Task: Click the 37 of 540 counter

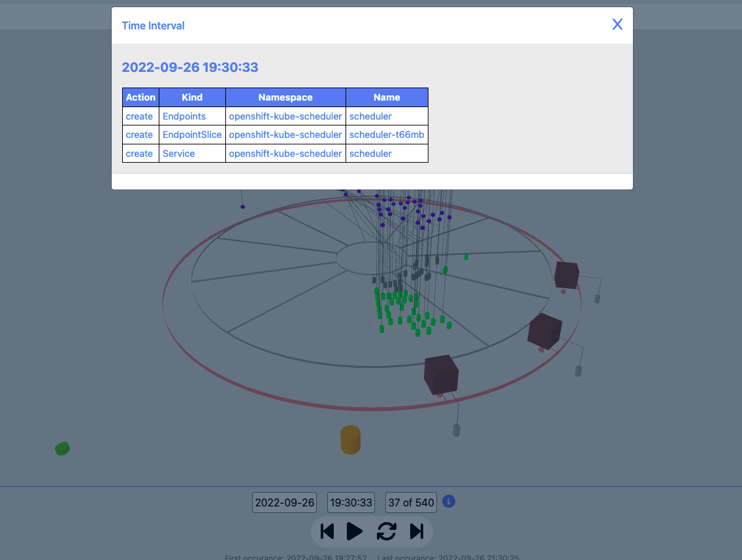Action: click(x=411, y=502)
